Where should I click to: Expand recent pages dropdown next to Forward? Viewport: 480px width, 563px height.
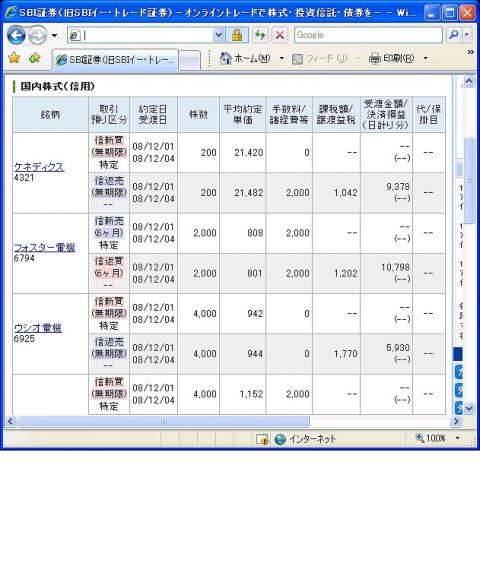pos(54,36)
